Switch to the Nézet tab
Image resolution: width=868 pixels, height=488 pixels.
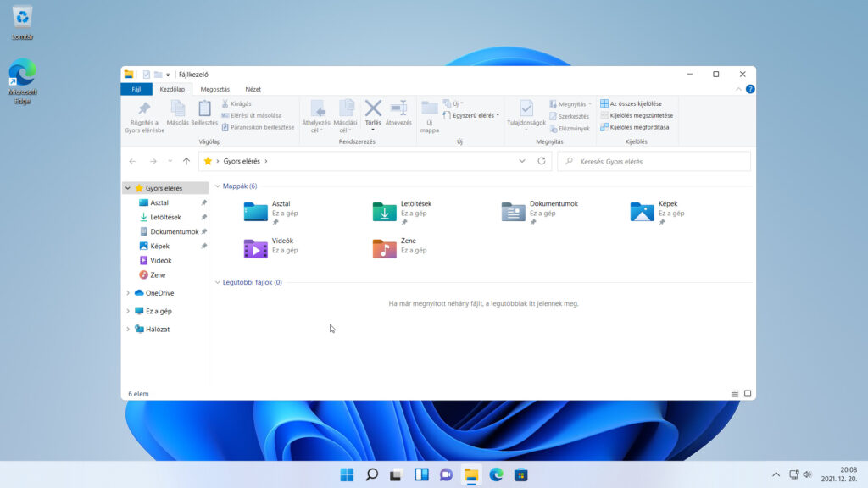(x=253, y=89)
